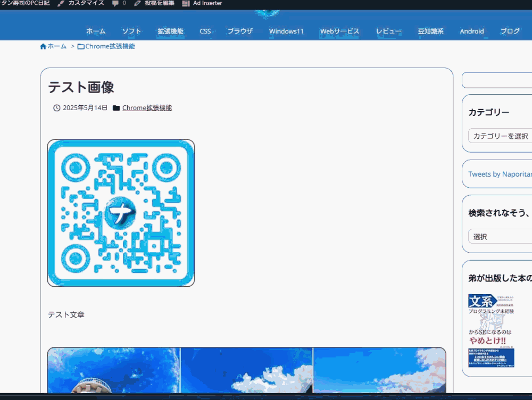Viewport: 532px width, 400px height.
Task: Open the comments bubble icon in admin bar
Action: pyautogui.click(x=115, y=3)
